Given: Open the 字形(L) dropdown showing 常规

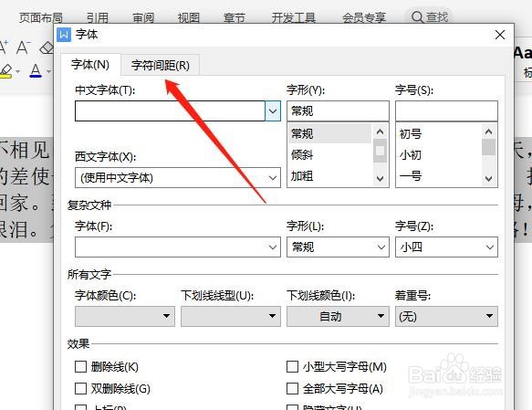Looking at the screenshot, I should click(x=338, y=247).
